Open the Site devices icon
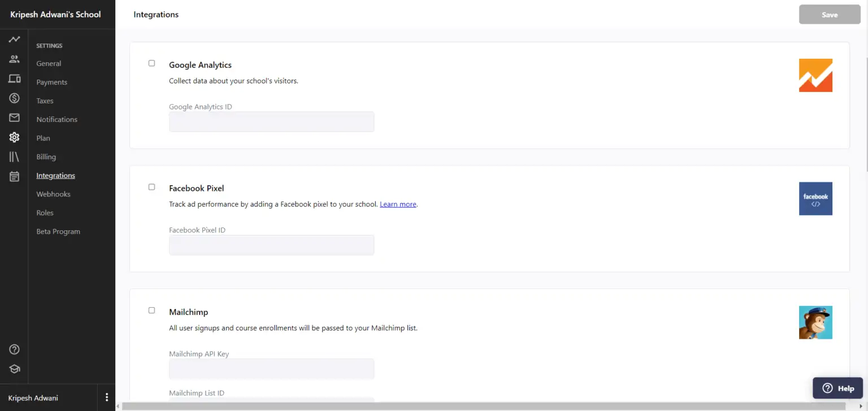Screen dimensions: 868x411 [x=14, y=78]
